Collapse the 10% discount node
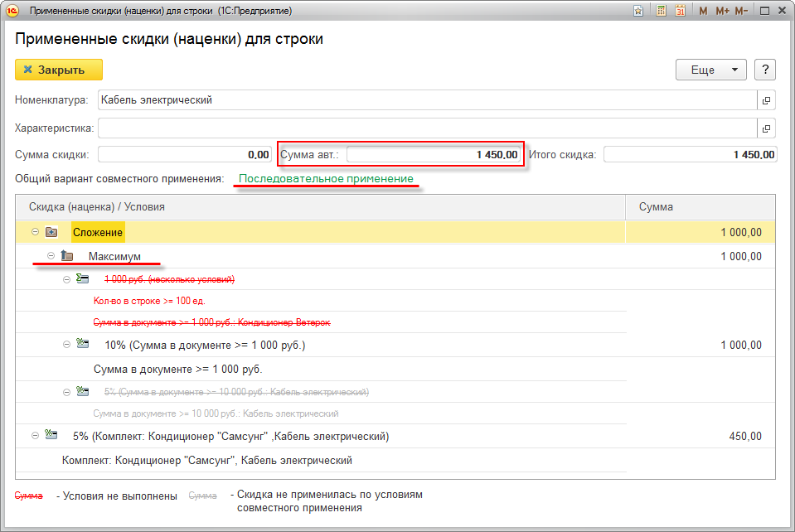795x532 pixels. tap(66, 345)
